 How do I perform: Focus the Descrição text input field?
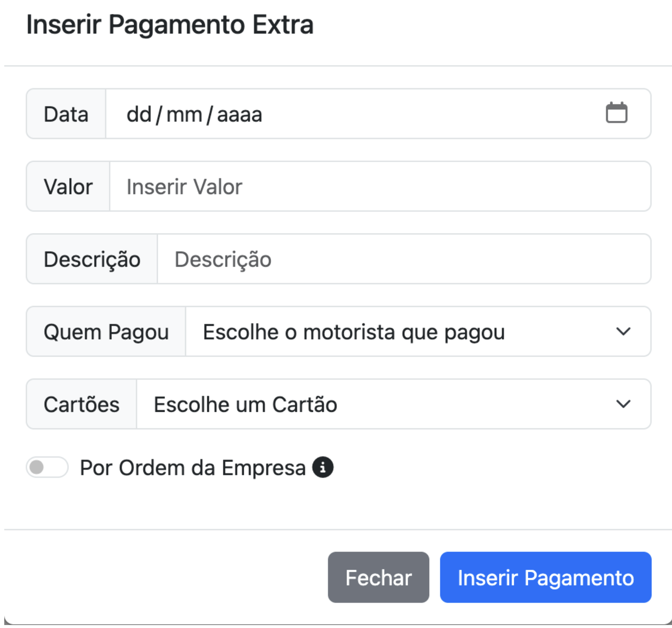404,259
